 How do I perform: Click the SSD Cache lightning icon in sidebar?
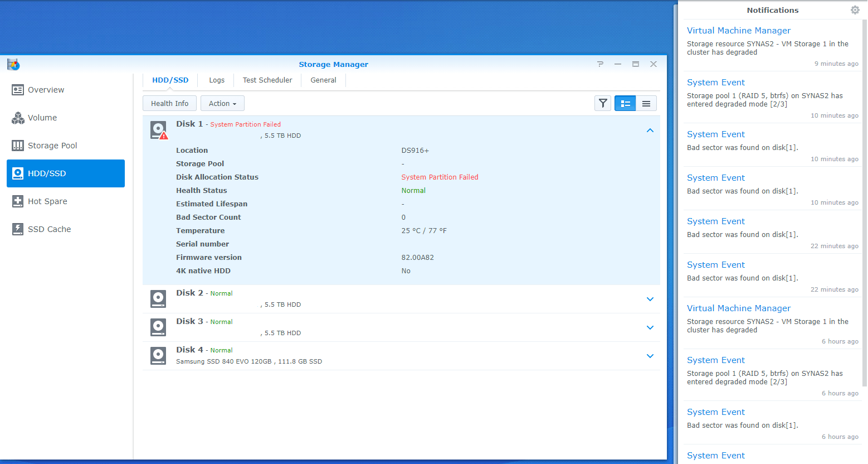(18, 229)
